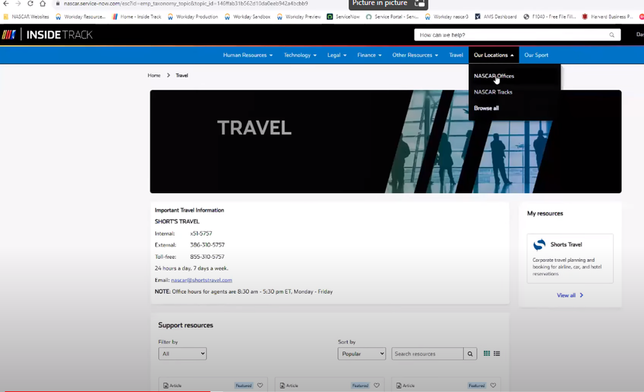
Task: Choose NASCAR Tracks menu entry
Action: [493, 92]
